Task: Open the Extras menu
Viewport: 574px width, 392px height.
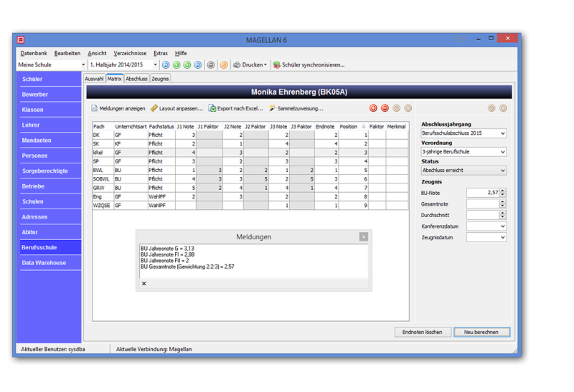Action: pyautogui.click(x=161, y=53)
